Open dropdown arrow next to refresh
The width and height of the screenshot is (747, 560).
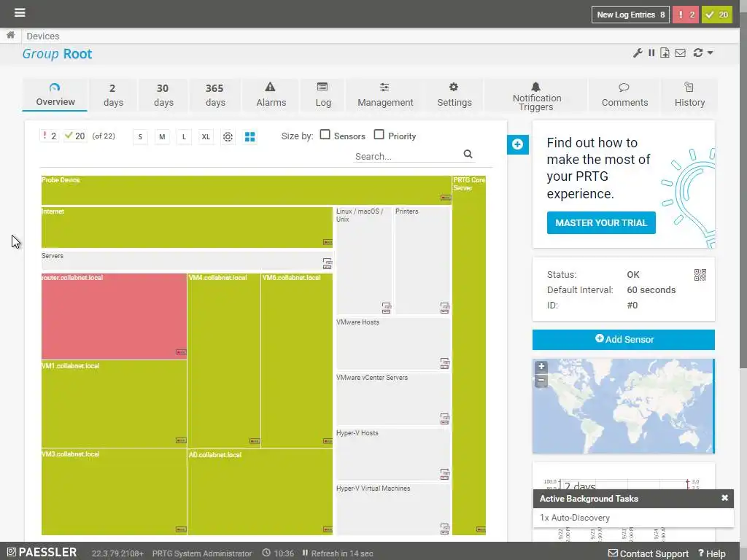710,52
